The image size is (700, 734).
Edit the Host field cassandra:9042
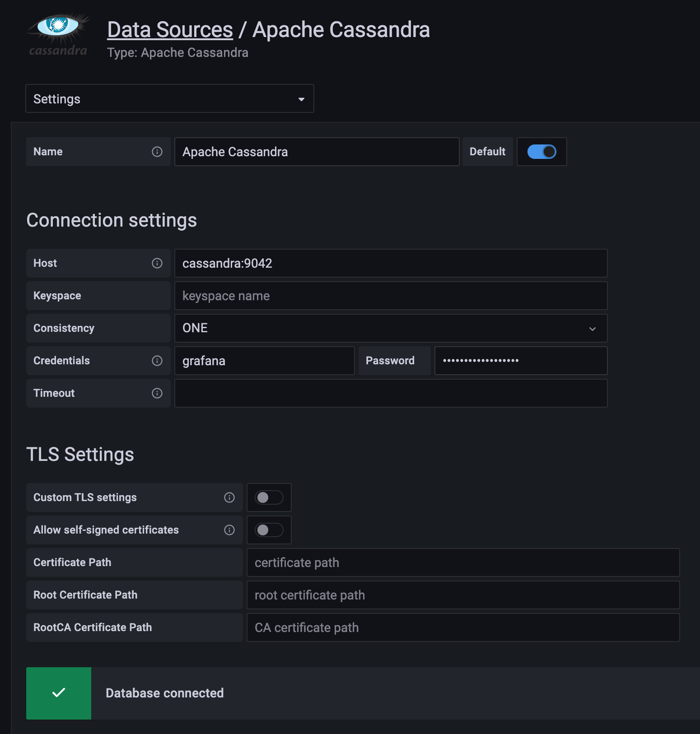tap(391, 263)
